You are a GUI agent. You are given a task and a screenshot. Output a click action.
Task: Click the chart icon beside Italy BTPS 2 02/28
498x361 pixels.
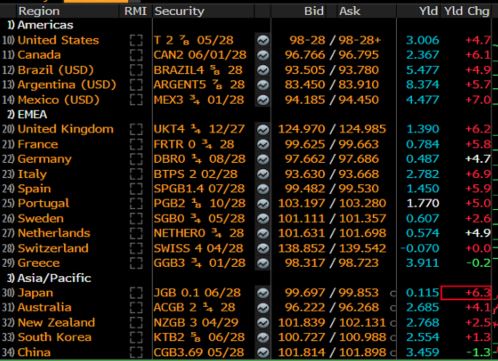tap(263, 174)
